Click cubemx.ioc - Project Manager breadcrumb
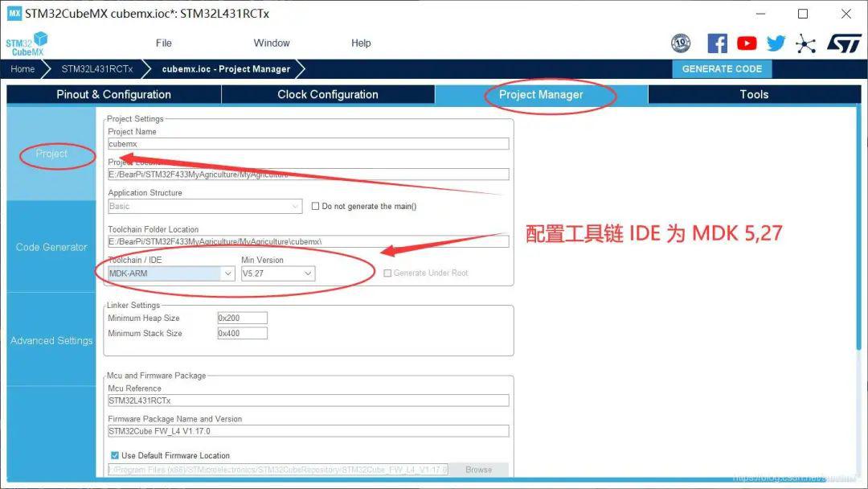Image resolution: width=868 pixels, height=489 pixels. [x=226, y=69]
